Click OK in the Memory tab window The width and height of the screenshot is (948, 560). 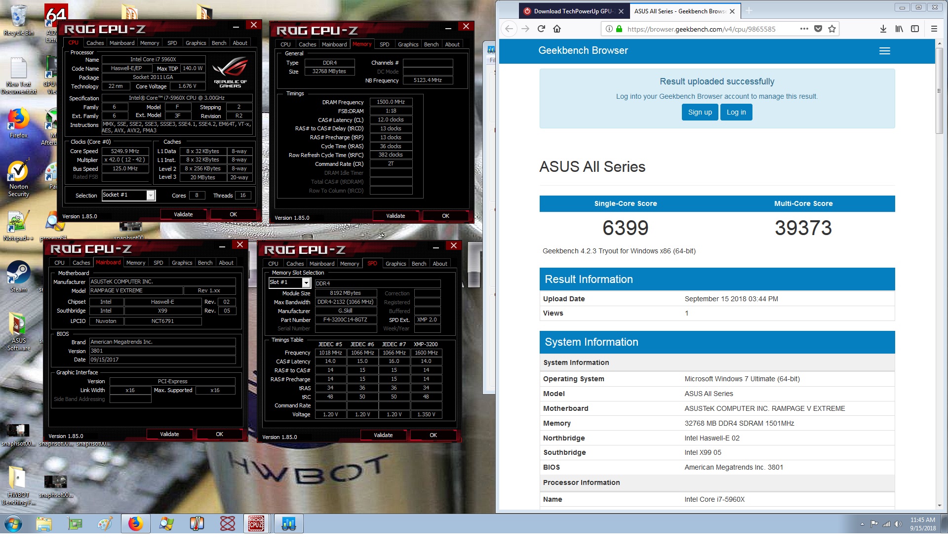coord(445,216)
